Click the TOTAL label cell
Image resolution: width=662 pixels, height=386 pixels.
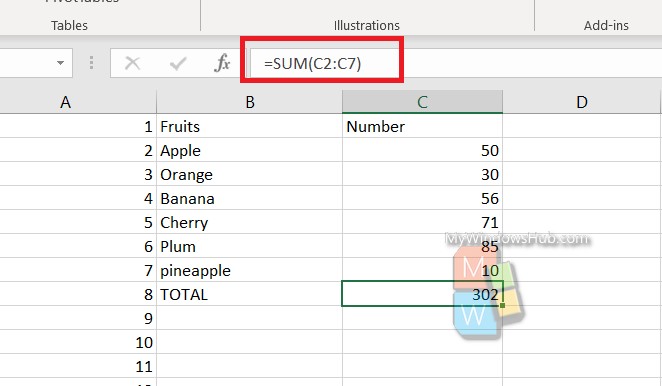click(x=250, y=294)
